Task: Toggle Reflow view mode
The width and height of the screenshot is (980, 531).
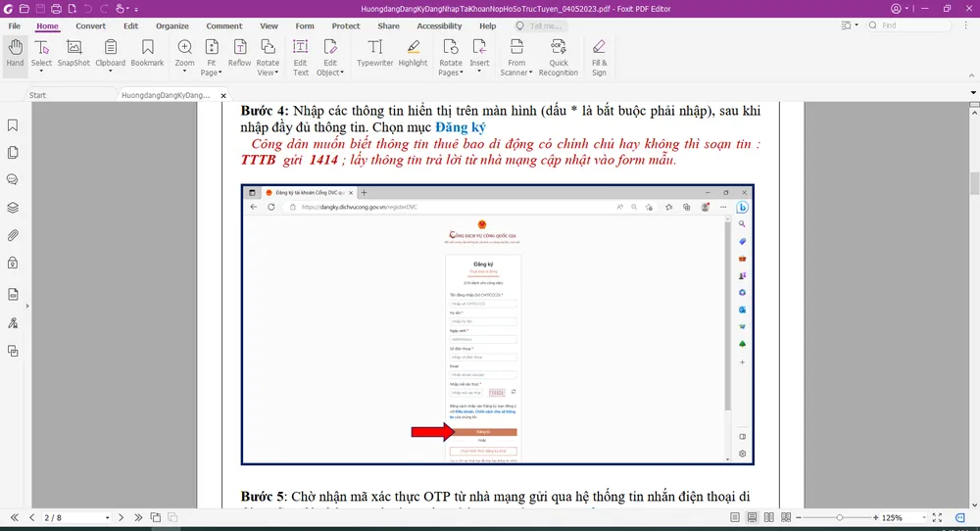Action: [x=239, y=54]
